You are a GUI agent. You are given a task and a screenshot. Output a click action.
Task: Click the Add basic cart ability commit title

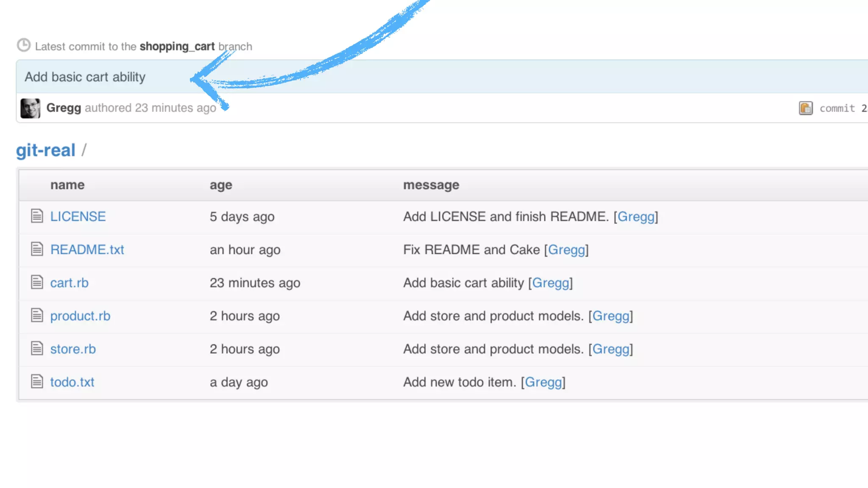coord(85,77)
